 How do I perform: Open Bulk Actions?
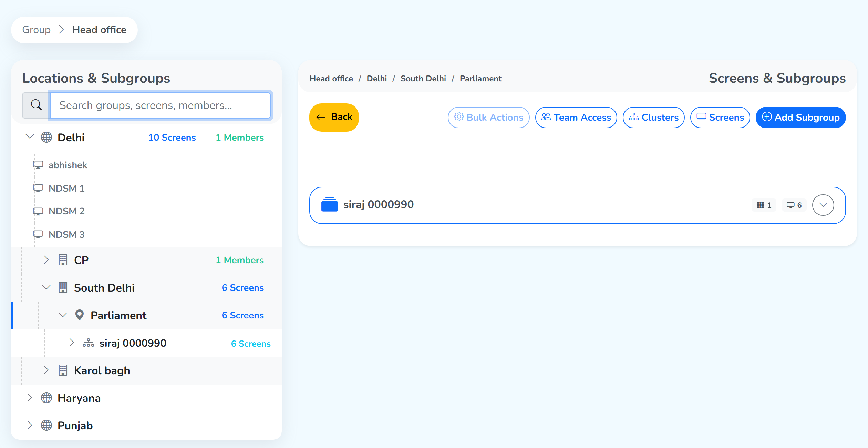(488, 118)
